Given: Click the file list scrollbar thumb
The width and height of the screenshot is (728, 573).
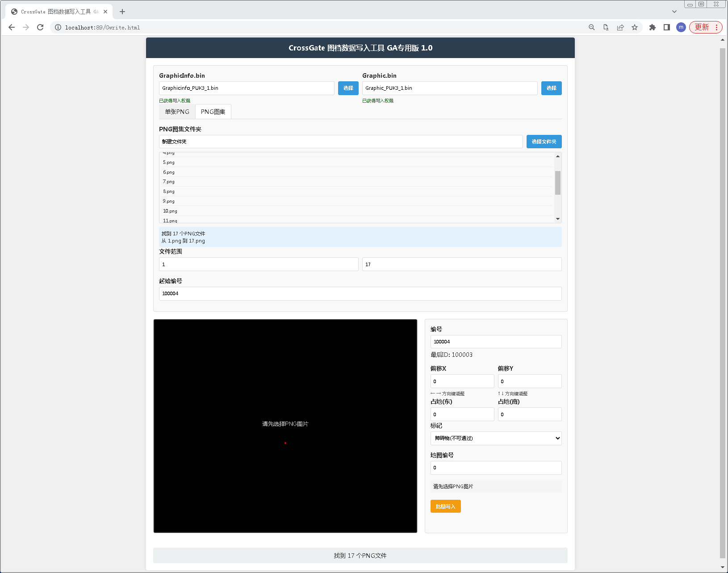Looking at the screenshot, I should coord(558,183).
